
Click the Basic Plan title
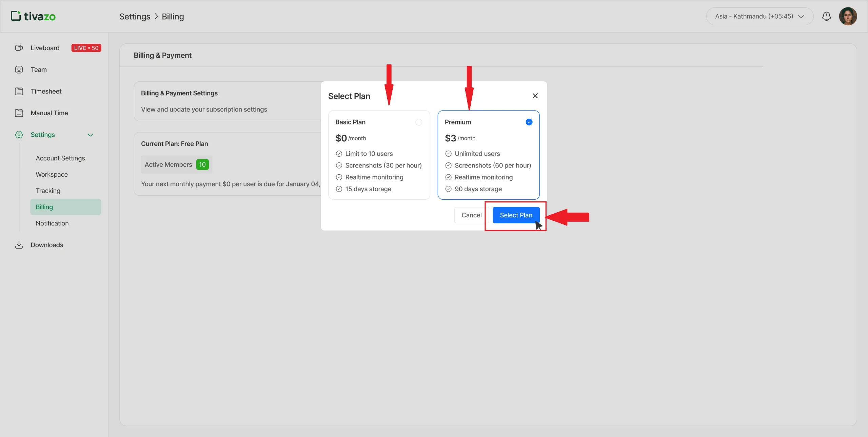pyautogui.click(x=350, y=122)
